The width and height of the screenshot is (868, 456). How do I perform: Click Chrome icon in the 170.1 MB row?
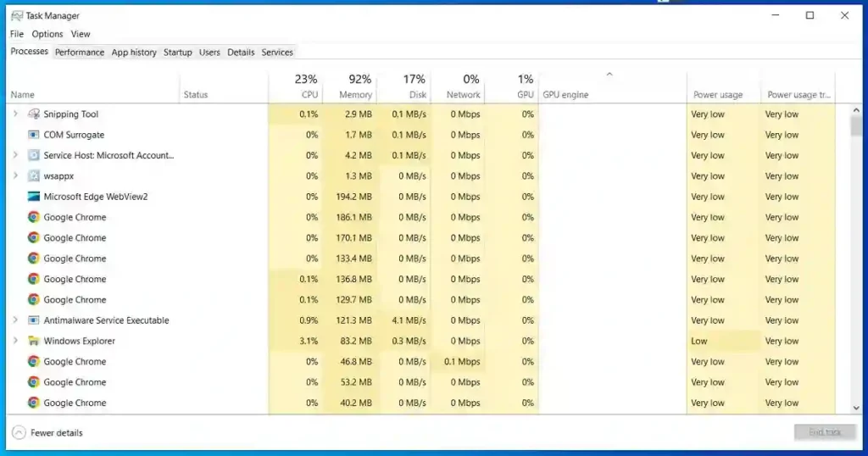(34, 238)
